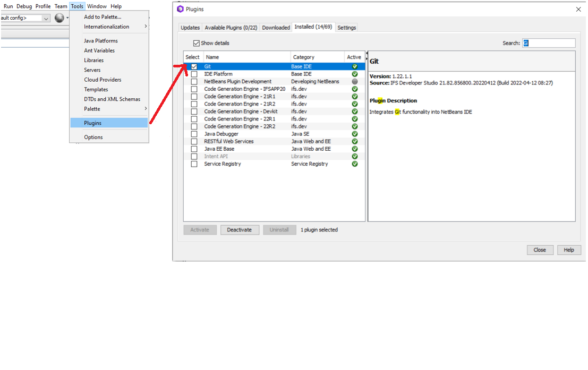Click the Plugins dialog hexagon logo icon
This screenshot has height=370, width=588.
pos(181,9)
